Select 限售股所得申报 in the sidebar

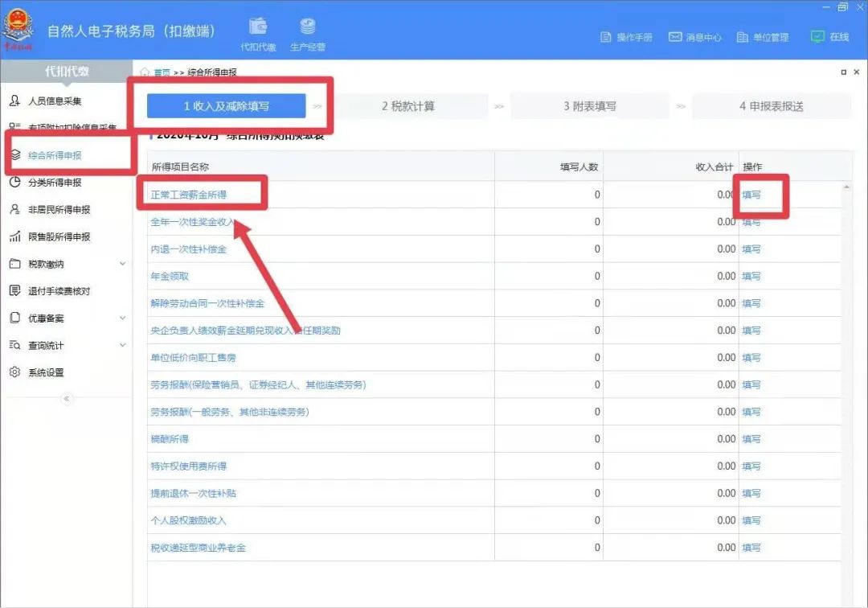pos(59,236)
